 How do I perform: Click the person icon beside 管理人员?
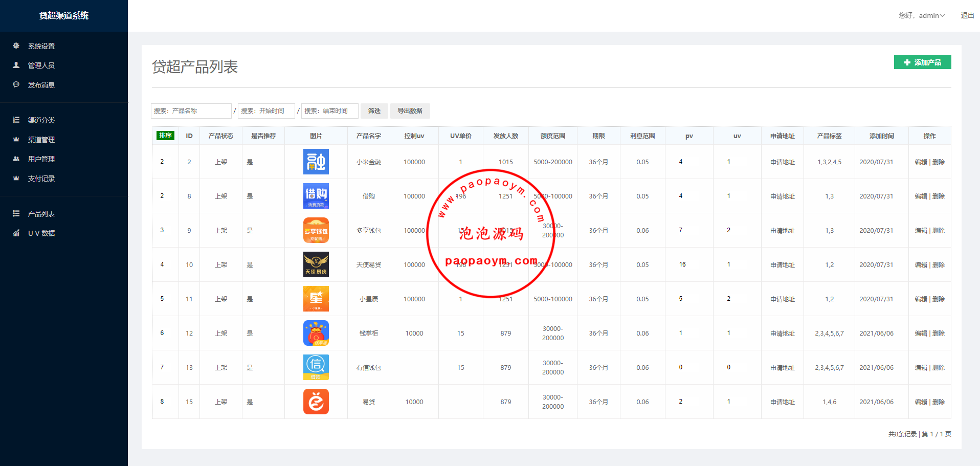16,65
